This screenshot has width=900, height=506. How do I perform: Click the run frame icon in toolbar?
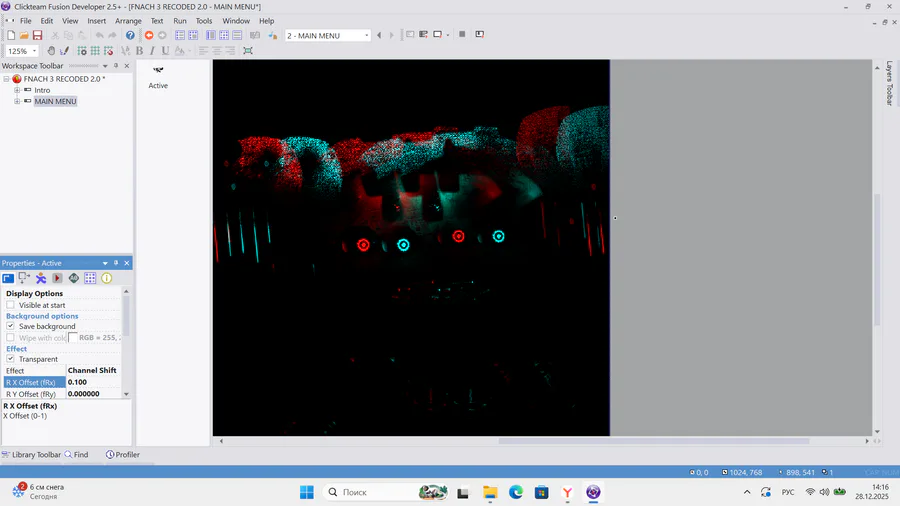click(x=437, y=34)
